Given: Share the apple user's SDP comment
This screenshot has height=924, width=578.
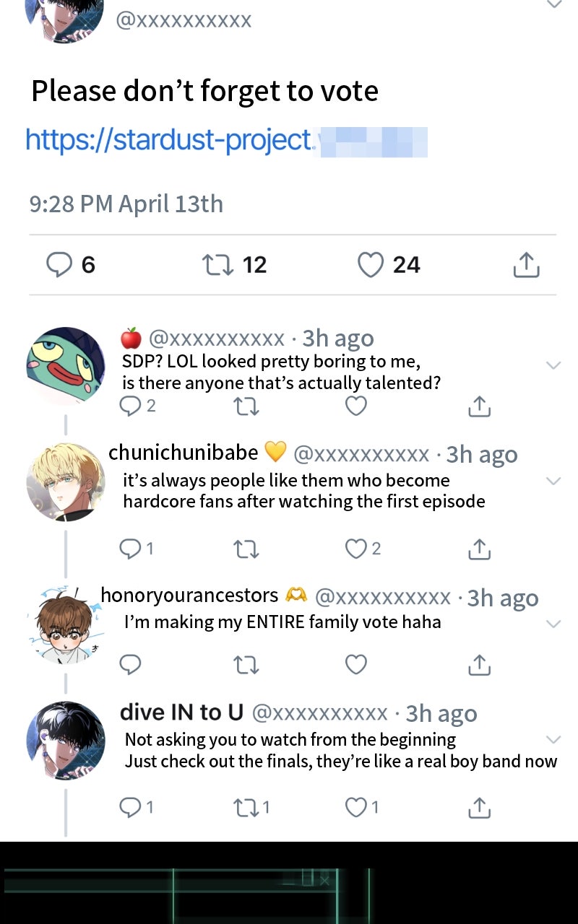Looking at the screenshot, I should [x=479, y=407].
